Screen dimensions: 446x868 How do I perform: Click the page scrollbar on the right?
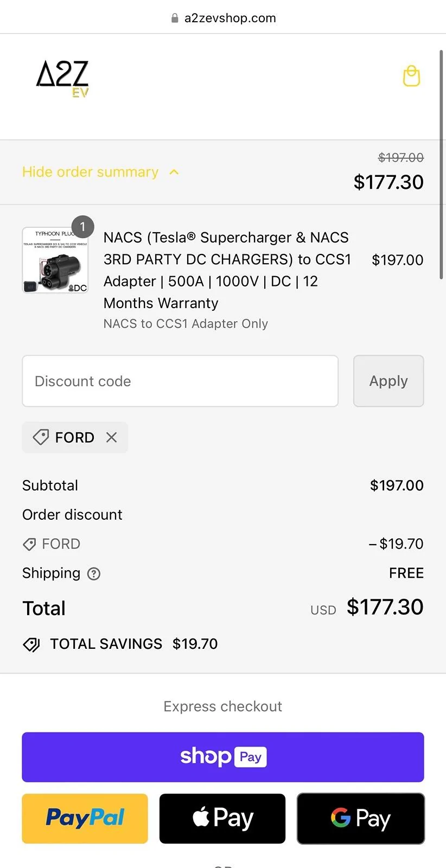tap(441, 163)
